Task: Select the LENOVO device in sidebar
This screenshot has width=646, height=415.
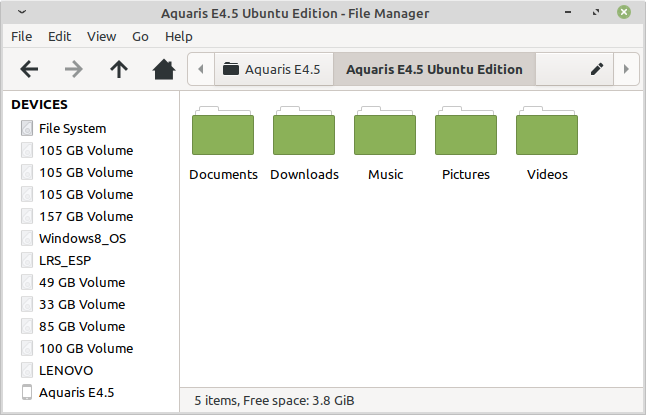Action: (x=66, y=370)
